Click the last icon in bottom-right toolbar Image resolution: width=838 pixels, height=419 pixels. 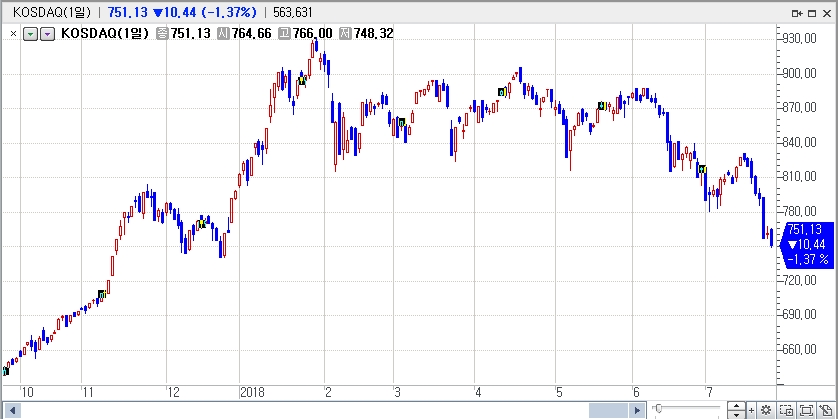click(x=825, y=410)
